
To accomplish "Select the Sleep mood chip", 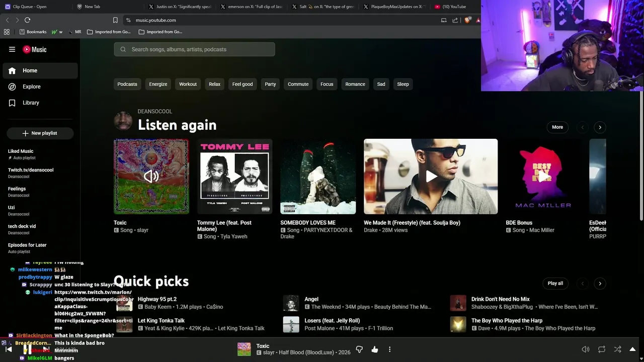I will (403, 84).
